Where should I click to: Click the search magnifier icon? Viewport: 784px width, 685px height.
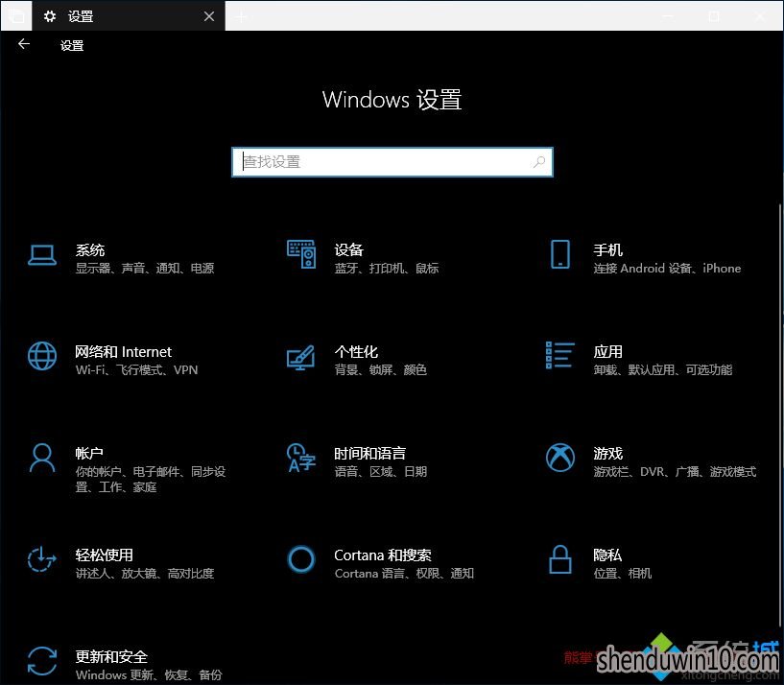539,162
